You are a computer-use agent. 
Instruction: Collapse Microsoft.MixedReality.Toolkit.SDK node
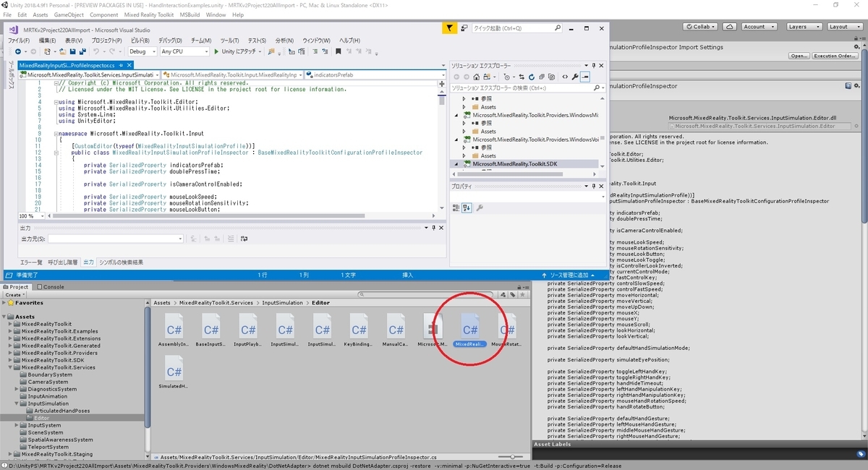pos(456,164)
